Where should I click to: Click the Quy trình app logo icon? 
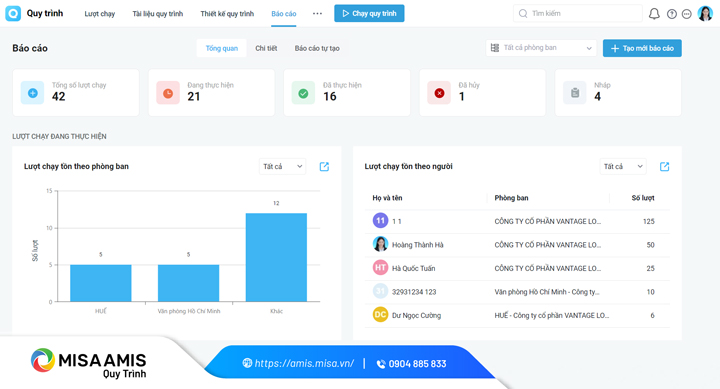(x=13, y=13)
